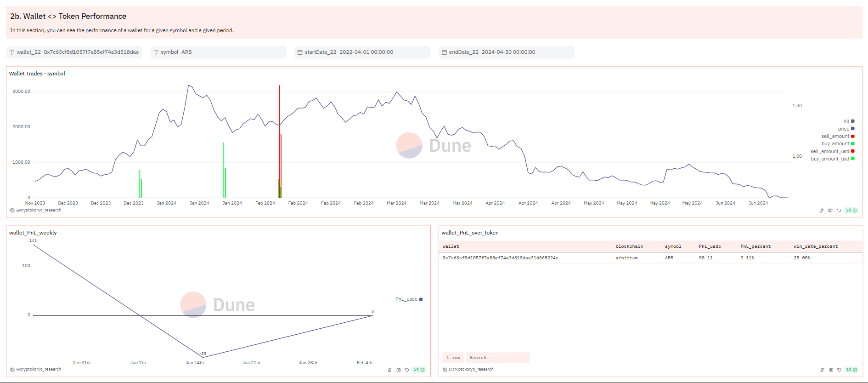Click the gray All legend swatch
This screenshot has width=868, height=383.
point(853,121)
